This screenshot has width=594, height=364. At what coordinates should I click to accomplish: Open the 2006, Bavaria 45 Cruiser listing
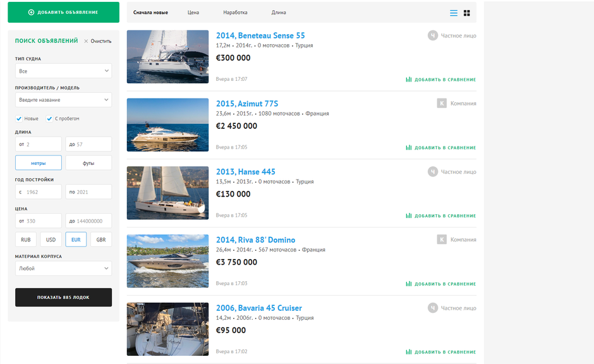click(x=259, y=308)
